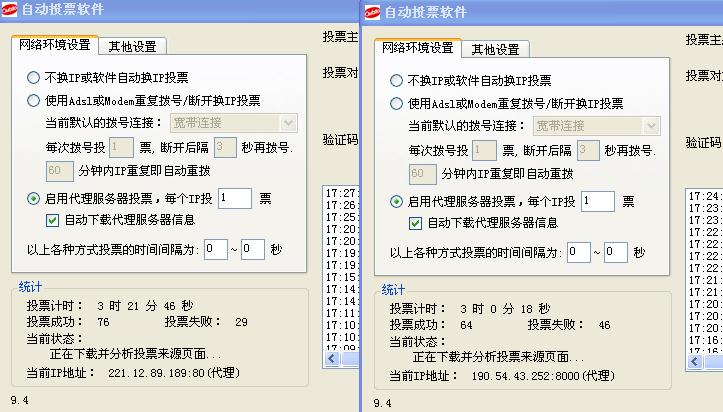723x412 pixels.
Task: Select 使用Adsl或Modem重复拨号 radio in left window
Action: pos(33,100)
